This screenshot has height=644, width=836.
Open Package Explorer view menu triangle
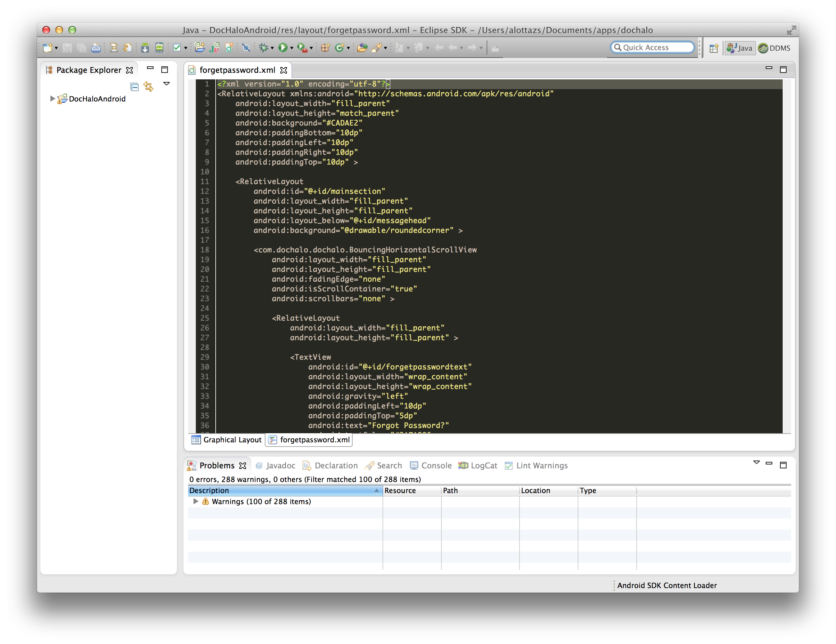167,84
